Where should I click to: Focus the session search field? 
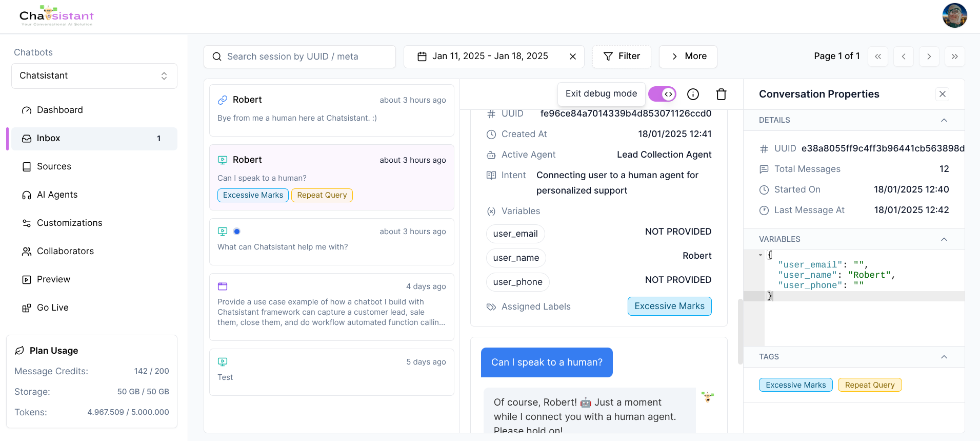pos(299,56)
